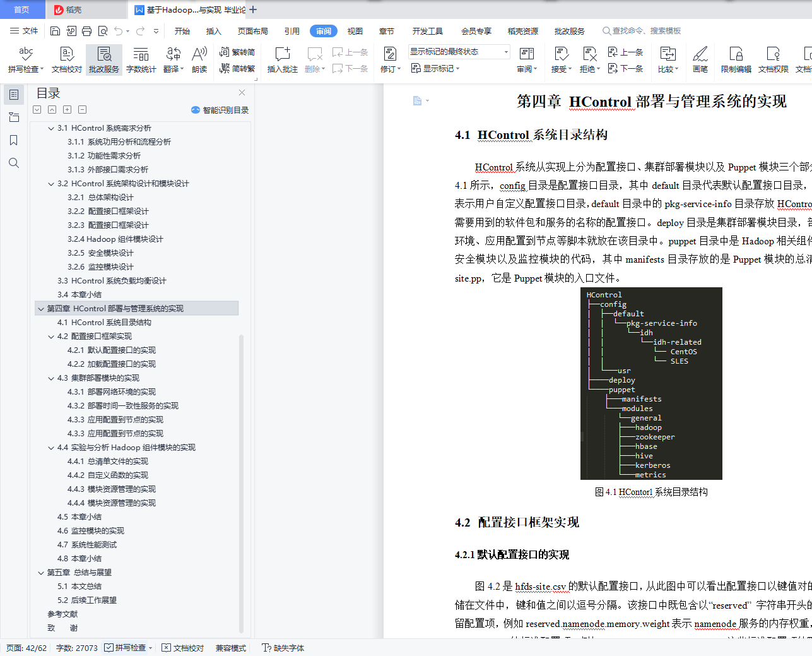Click the print preview icon

[102, 31]
